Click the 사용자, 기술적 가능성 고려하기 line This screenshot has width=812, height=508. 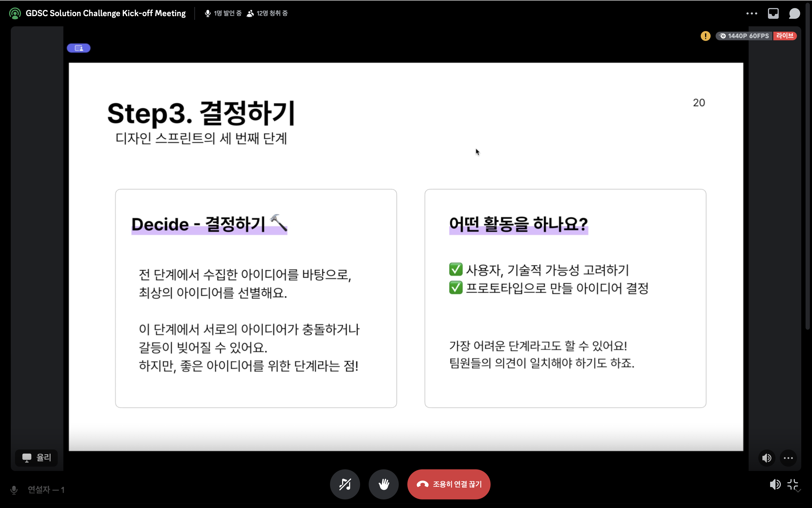pos(539,270)
